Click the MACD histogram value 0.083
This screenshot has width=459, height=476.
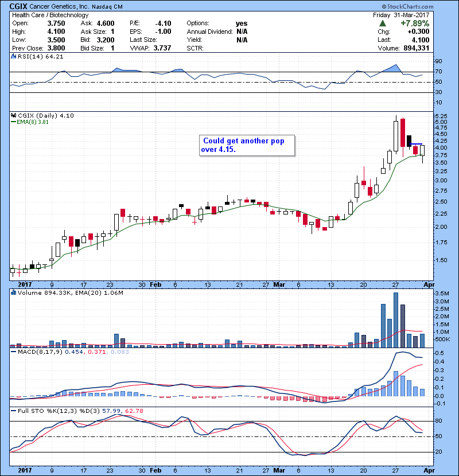click(x=120, y=352)
